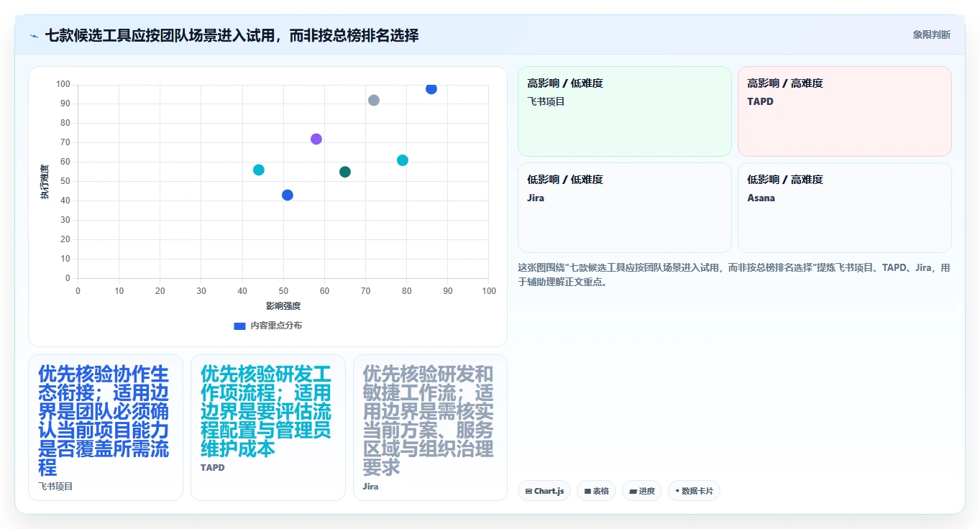Click the blue legend swatch for 内容重点分布
The height and width of the screenshot is (529, 980).
(240, 326)
